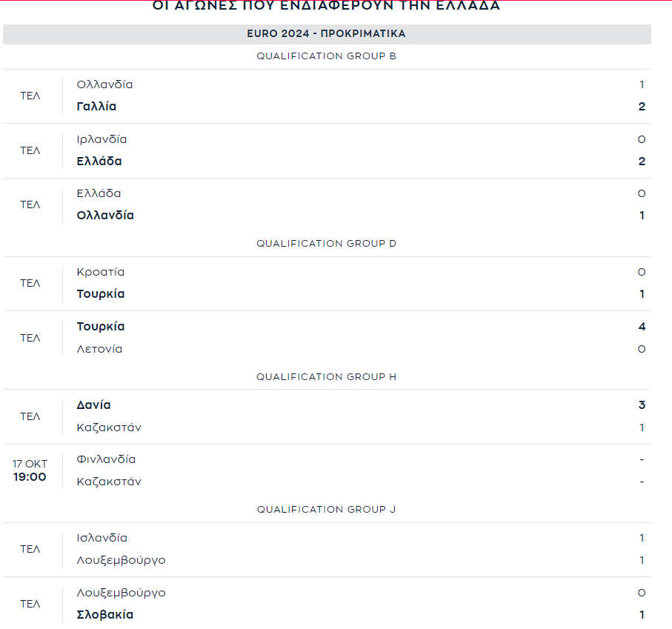Select bold Ελλάδα winner in Ireland match
The image size is (672, 629).
pyautogui.click(x=99, y=161)
